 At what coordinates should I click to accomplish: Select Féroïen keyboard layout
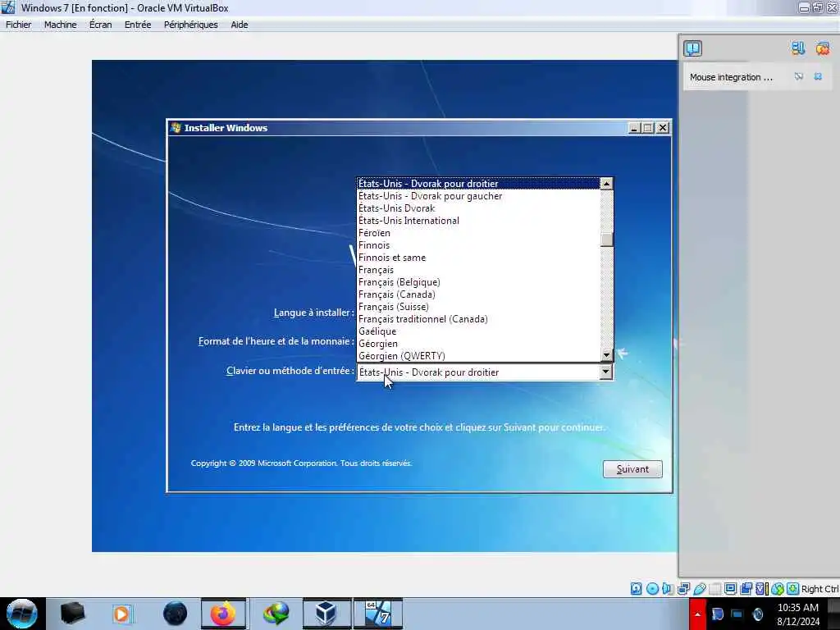click(478, 233)
